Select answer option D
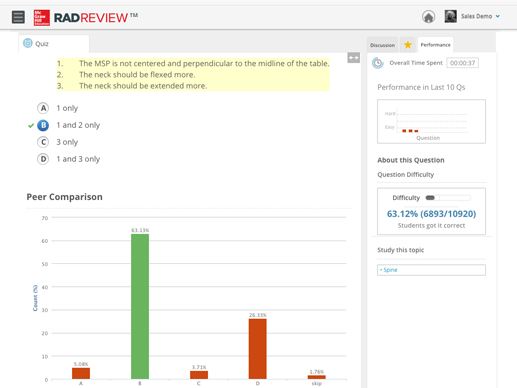Screen dimensions: 517x388 coord(43,159)
